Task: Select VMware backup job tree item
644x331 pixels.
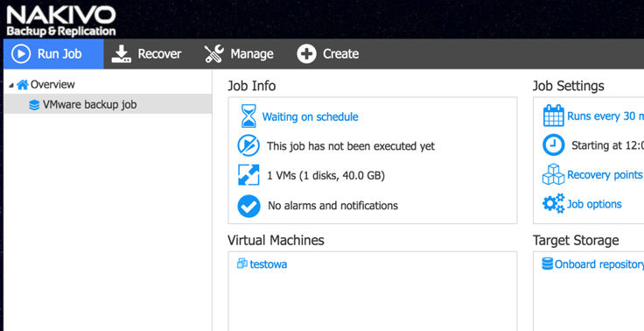Action: tap(108, 105)
